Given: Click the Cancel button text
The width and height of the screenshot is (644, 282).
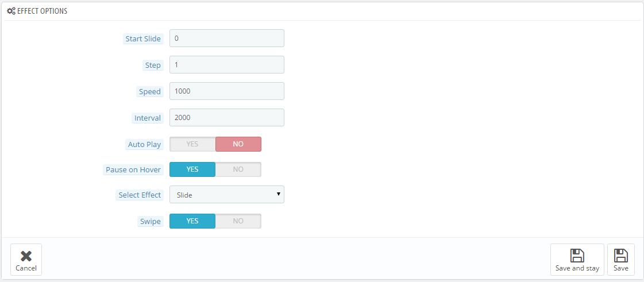Looking at the screenshot, I should [x=26, y=268].
